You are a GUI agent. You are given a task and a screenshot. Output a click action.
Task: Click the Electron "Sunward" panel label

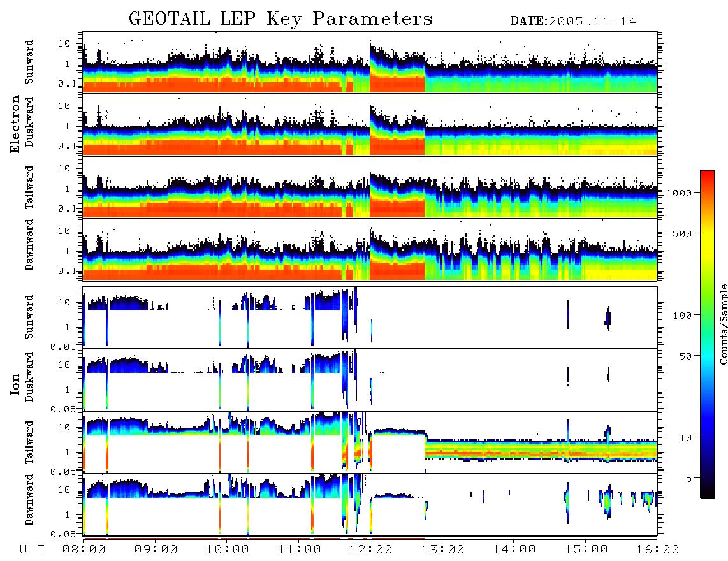tap(29, 62)
